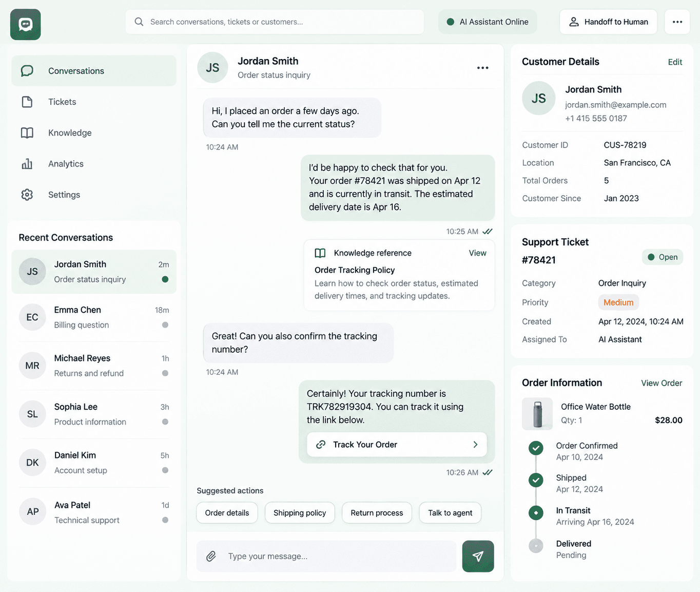Expand the Track Your Order chevron
Viewport: 700px width, 592px height.
475,445
